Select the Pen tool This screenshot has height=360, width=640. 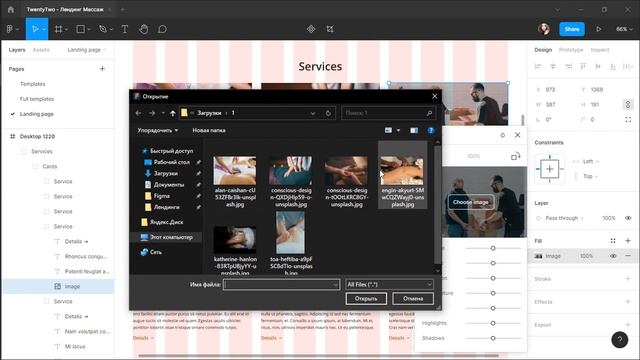pyautogui.click(x=103, y=29)
